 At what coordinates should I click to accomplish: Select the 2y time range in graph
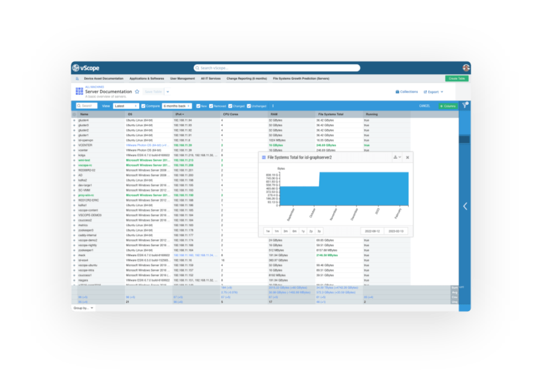click(311, 231)
